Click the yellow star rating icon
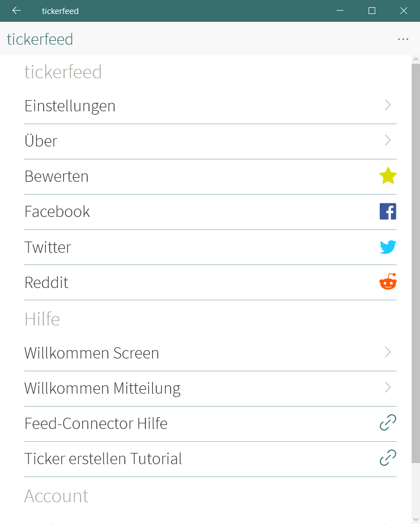420x524 pixels. (388, 176)
